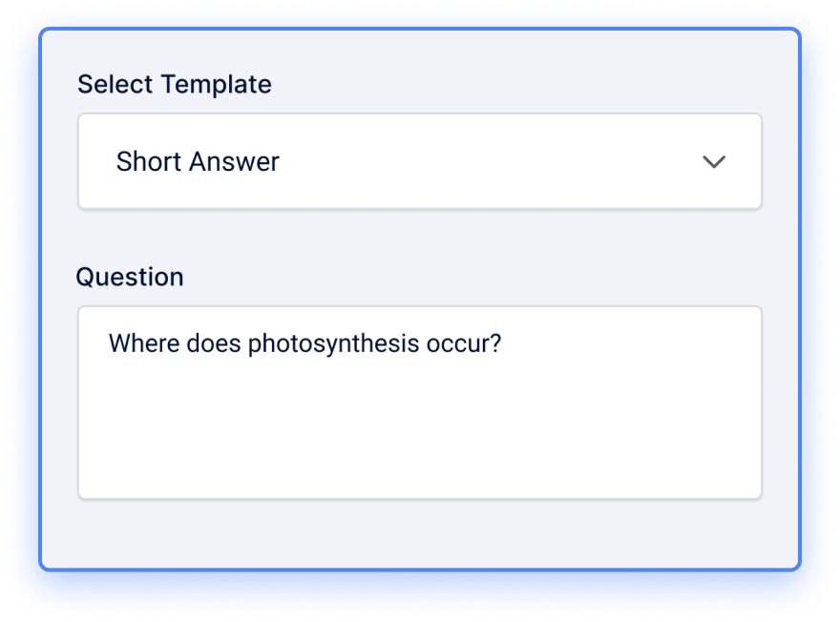The width and height of the screenshot is (840, 622).
Task: Click the 'Where does photosynthesis occur?' text
Action: (x=304, y=343)
